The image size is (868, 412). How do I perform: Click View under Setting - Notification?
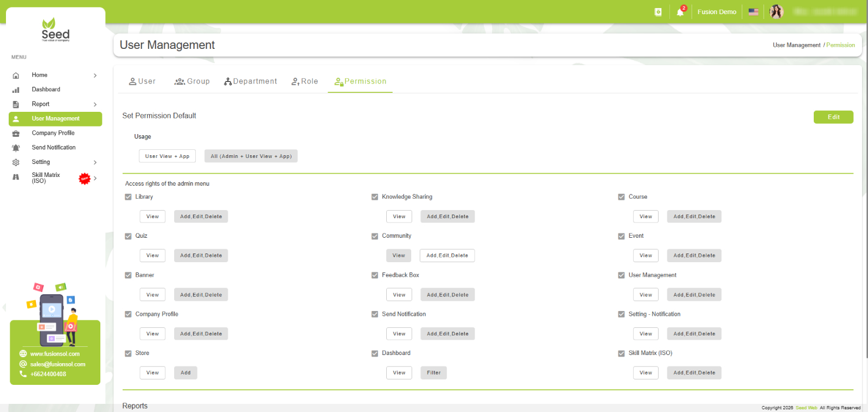coord(646,334)
